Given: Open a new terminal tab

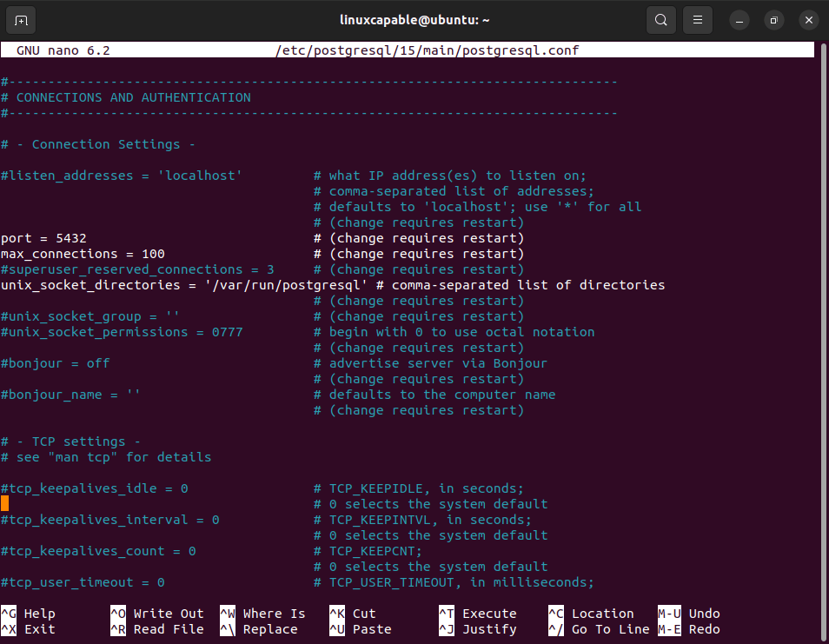Looking at the screenshot, I should [21, 19].
